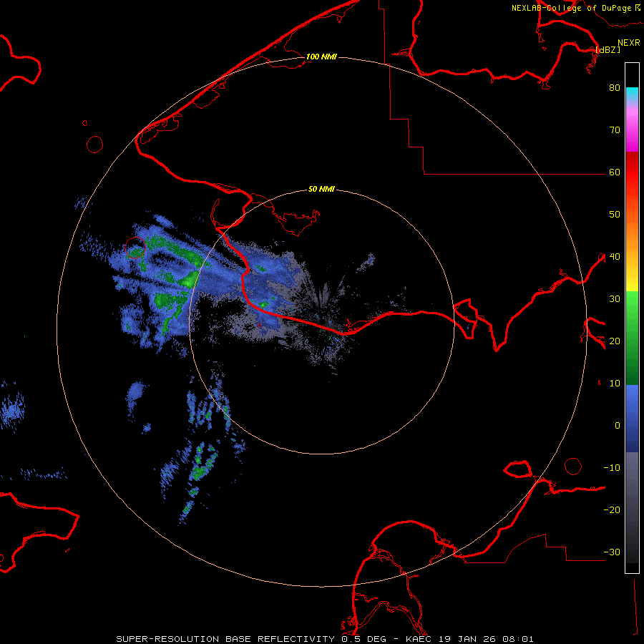Click the 0.5 DEG elevation angle text

pos(364,639)
